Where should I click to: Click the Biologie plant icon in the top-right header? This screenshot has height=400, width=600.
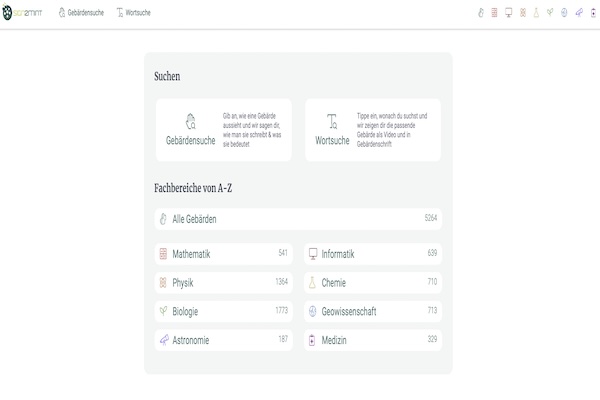(x=550, y=13)
